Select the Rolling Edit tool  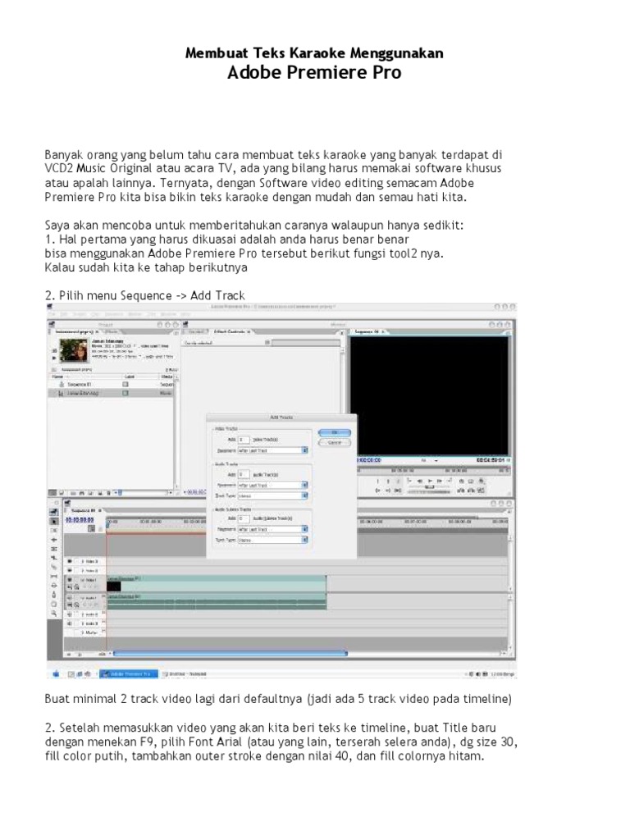(54, 549)
